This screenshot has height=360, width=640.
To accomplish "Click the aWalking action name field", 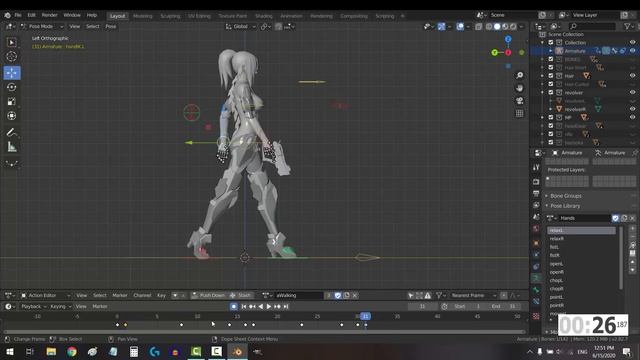I will tap(299, 296).
